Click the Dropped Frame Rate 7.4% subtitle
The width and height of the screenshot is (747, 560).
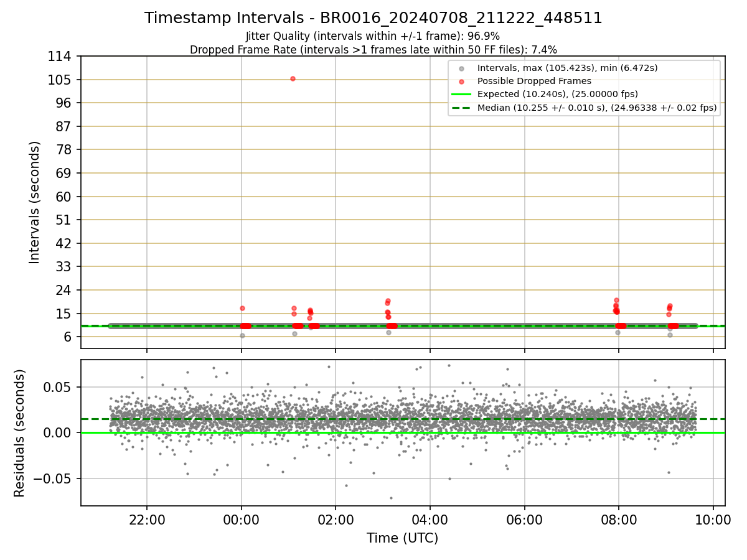point(374,49)
